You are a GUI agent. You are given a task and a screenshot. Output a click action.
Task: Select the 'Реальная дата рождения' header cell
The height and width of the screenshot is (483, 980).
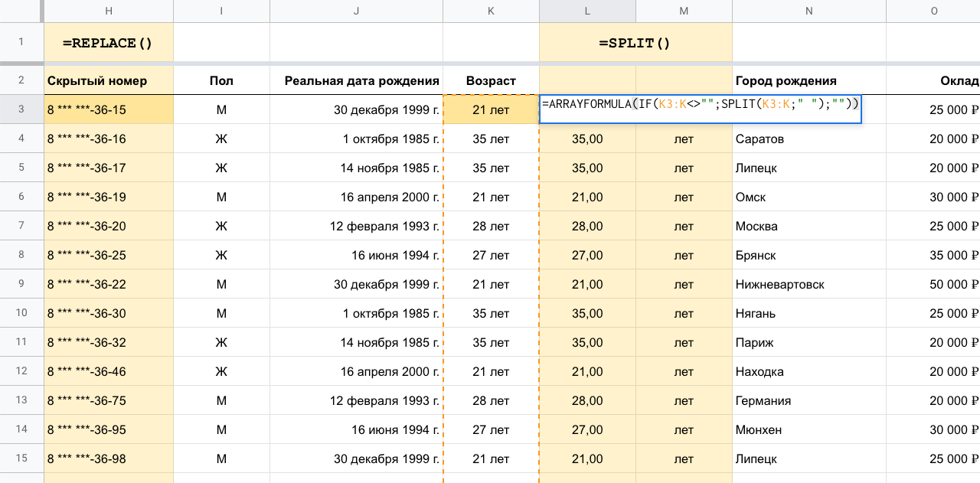click(357, 80)
